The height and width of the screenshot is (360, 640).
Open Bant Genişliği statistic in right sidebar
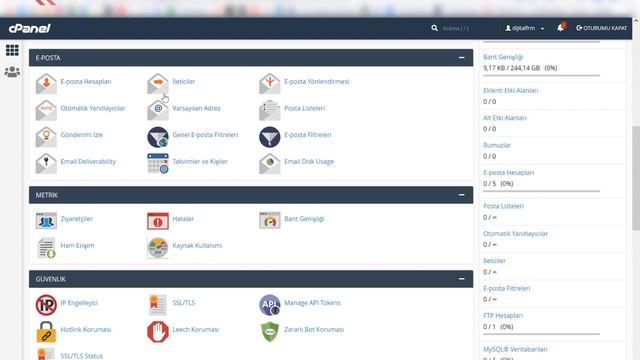point(503,57)
